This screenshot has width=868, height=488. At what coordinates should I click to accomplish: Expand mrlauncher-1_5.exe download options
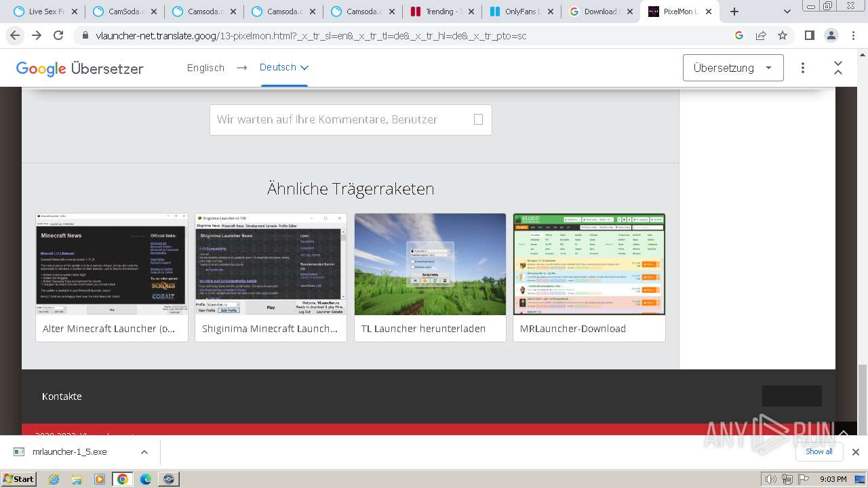pos(144,452)
